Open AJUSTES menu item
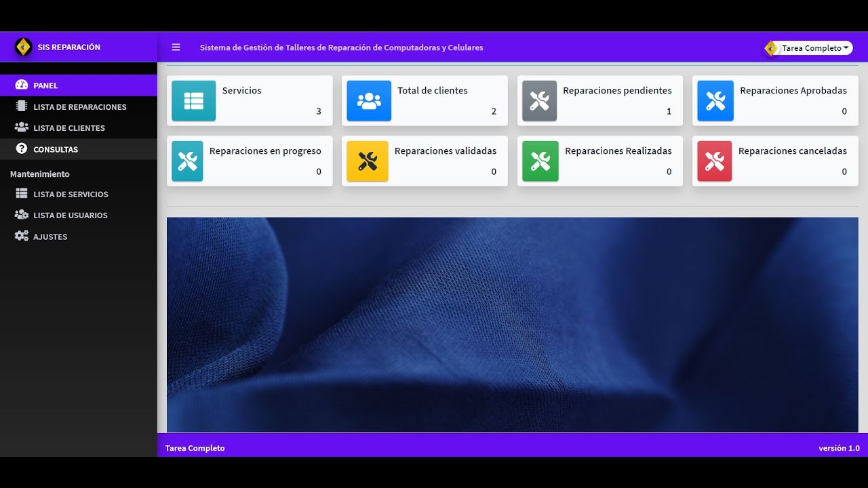The height and width of the screenshot is (488, 868). tap(79, 237)
